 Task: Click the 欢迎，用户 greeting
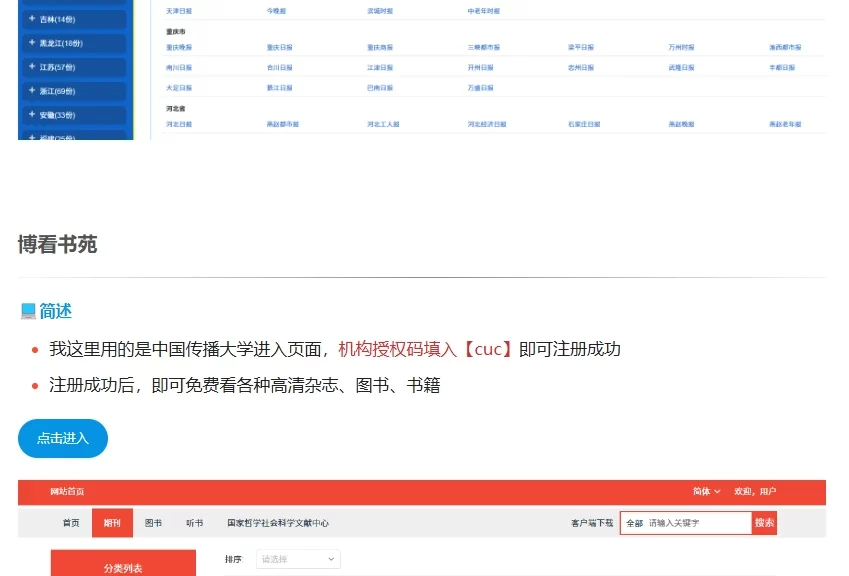755,492
